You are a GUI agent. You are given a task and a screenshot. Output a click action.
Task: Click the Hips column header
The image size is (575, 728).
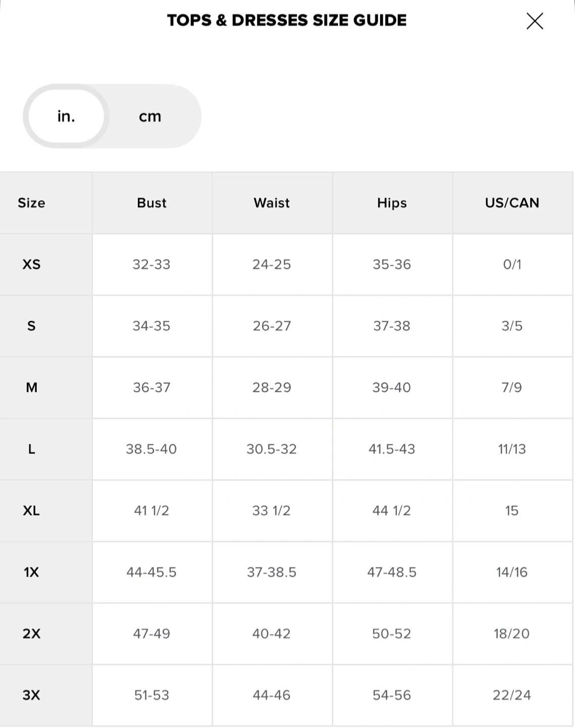pos(392,203)
